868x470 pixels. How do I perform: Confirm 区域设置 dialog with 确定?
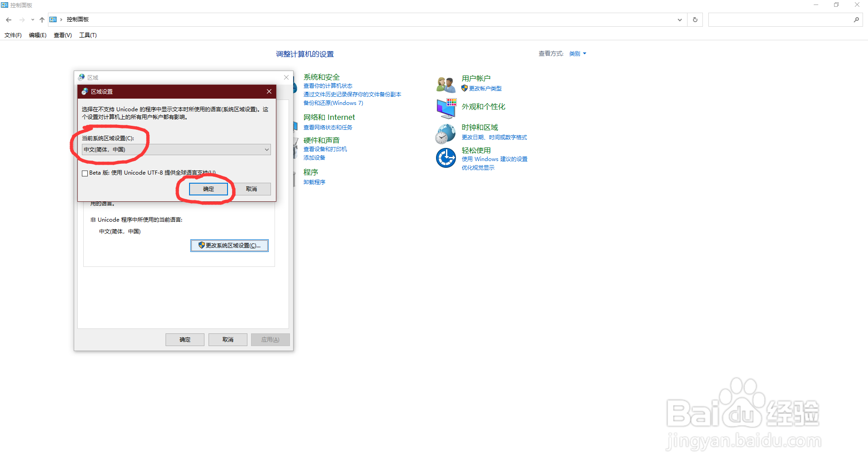[209, 189]
